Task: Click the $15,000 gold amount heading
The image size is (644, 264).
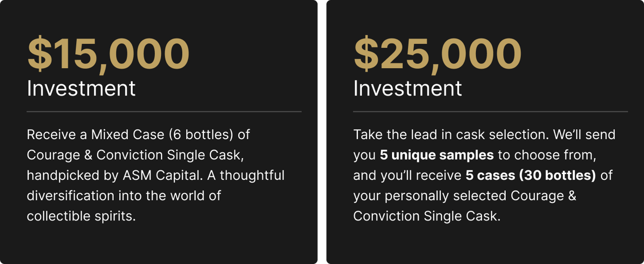Action: point(108,54)
